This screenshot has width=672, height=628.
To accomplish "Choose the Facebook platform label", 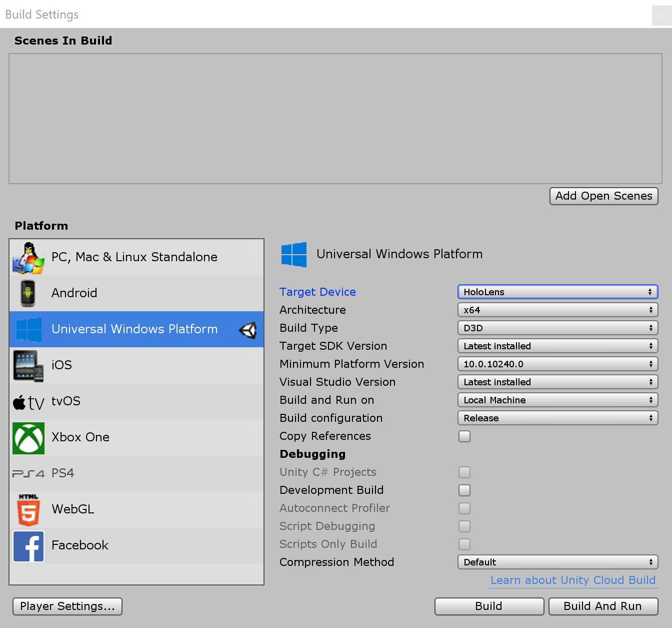I will click(x=80, y=545).
